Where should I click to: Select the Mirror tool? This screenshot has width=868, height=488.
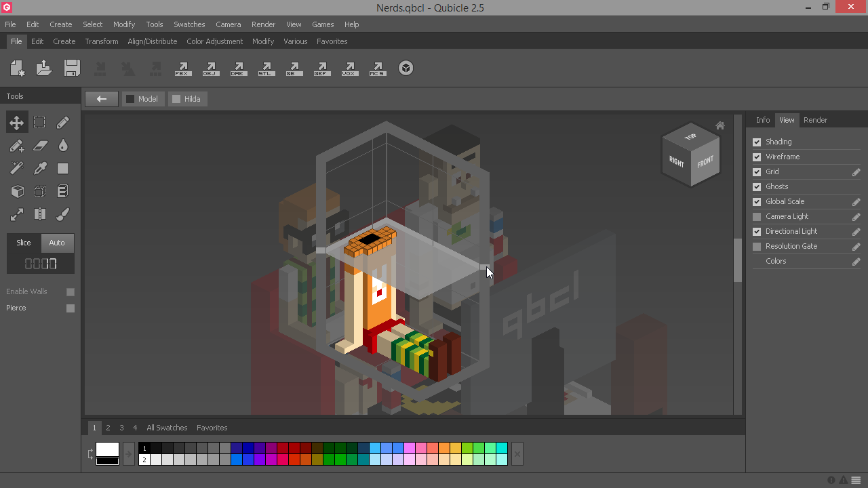click(x=40, y=215)
